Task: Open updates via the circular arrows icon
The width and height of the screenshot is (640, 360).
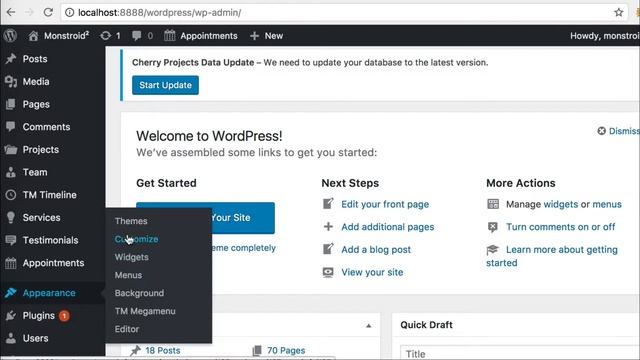Action: (105, 36)
